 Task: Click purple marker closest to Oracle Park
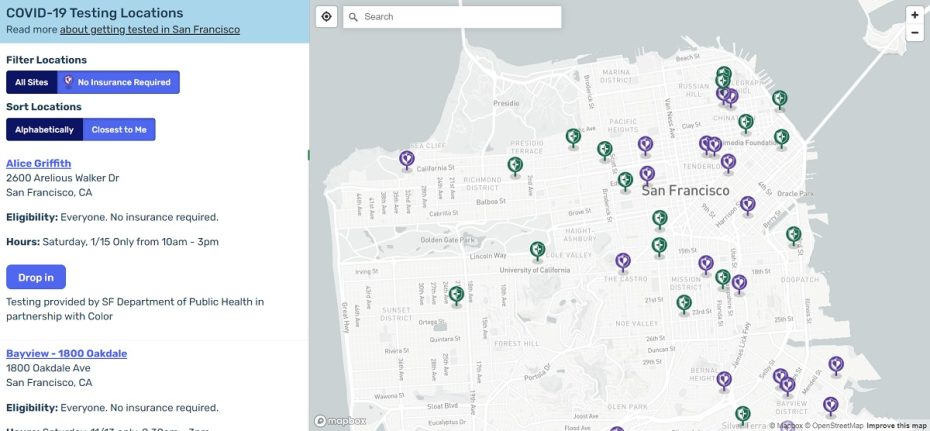747,204
